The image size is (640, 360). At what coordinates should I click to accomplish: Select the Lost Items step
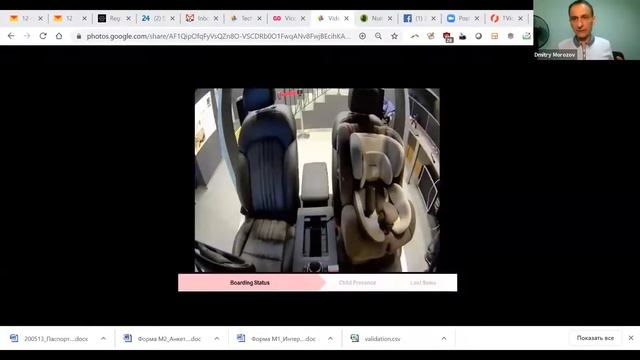(x=423, y=282)
